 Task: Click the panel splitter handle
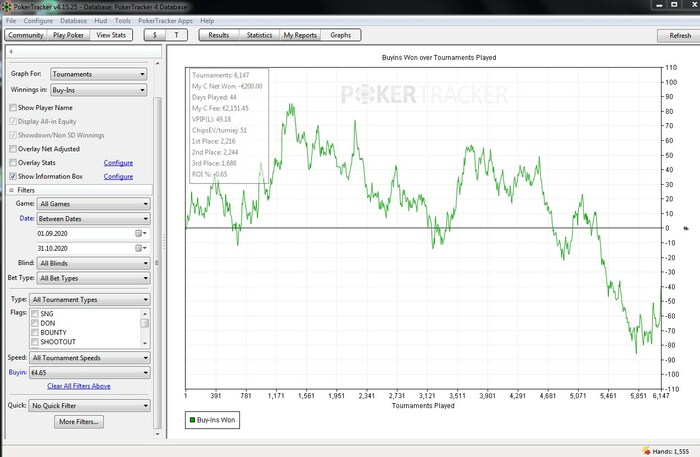(x=164, y=242)
